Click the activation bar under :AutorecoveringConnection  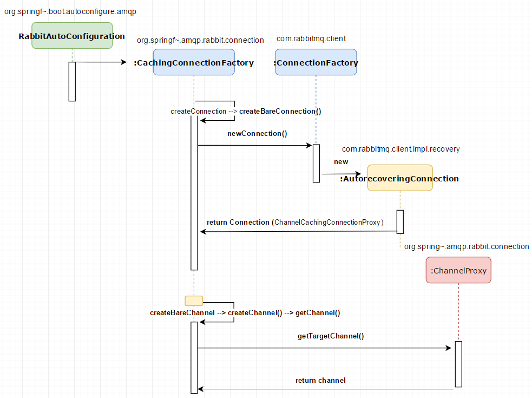400,222
